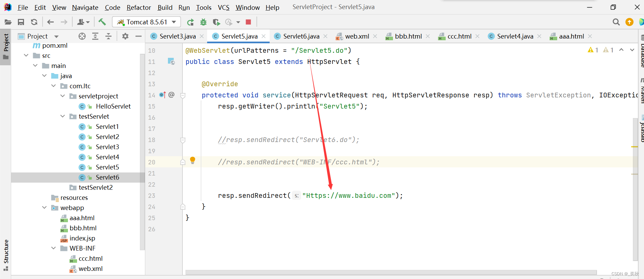Viewport: 644px width, 279px height.
Task: Select Servlet5 class in tree
Action: tap(107, 167)
